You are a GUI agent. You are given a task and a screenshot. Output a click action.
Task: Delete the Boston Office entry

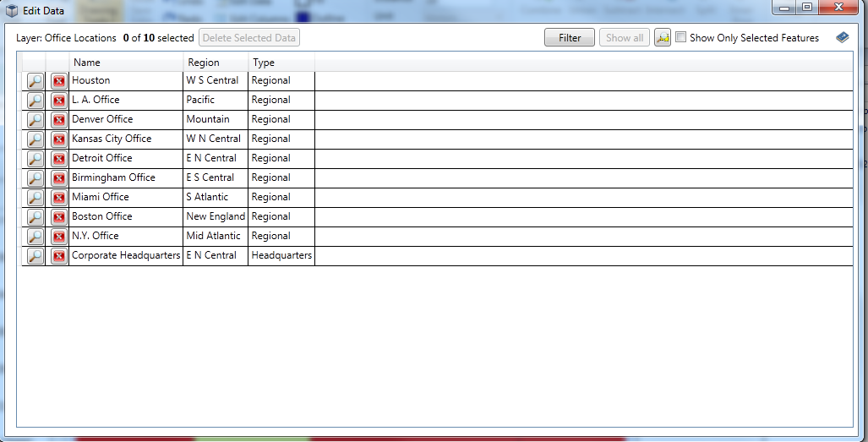pyautogui.click(x=58, y=217)
